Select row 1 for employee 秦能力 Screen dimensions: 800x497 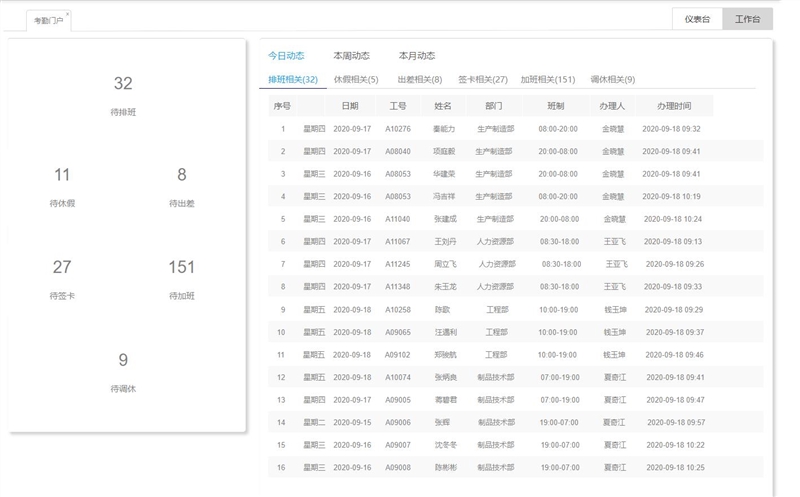coord(444,129)
